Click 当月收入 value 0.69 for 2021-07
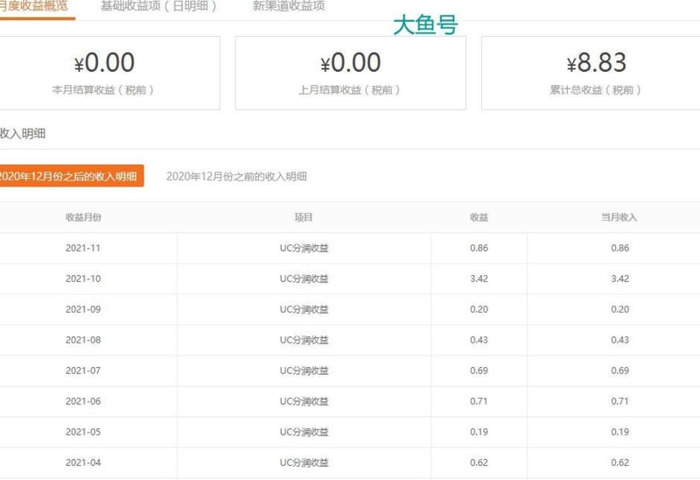The image size is (700, 480). point(620,371)
